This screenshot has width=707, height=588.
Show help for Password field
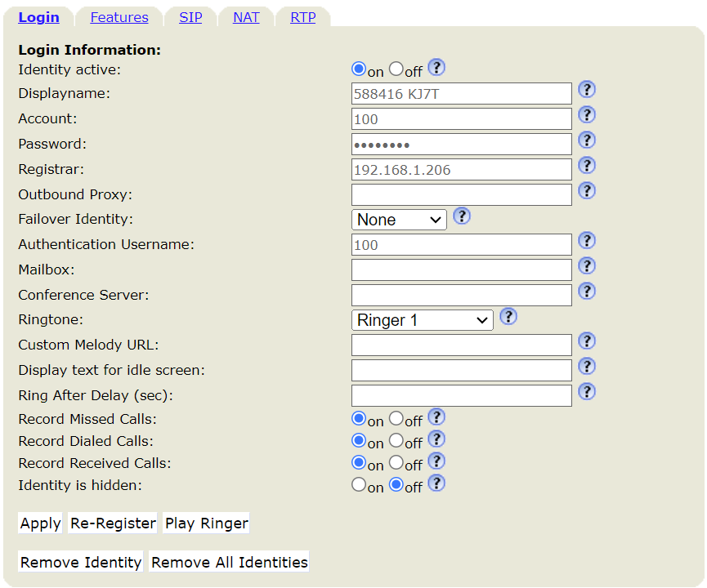tap(587, 140)
